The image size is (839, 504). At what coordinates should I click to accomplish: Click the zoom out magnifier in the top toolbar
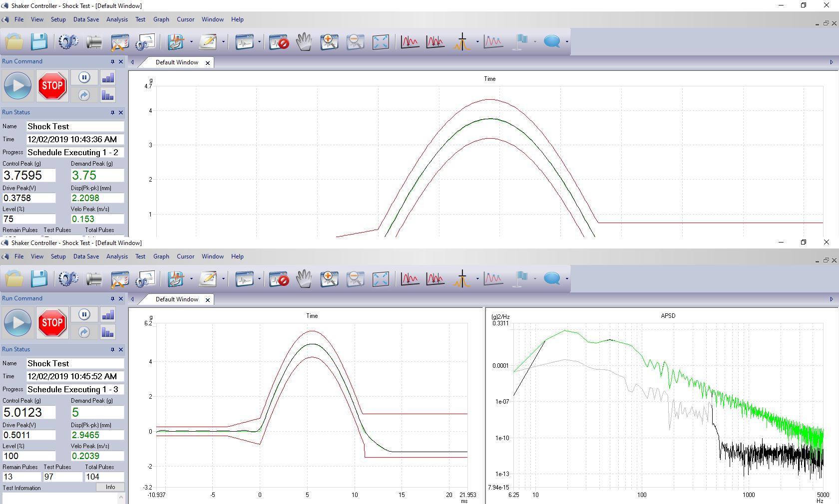(355, 42)
